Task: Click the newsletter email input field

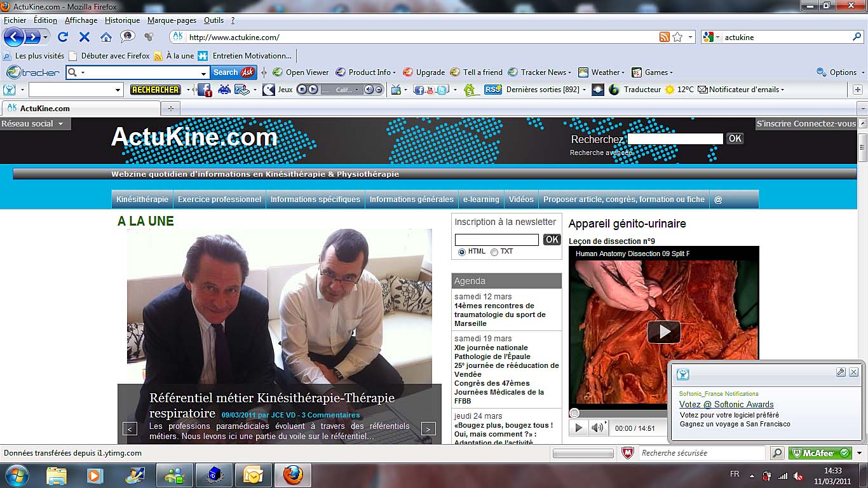Action: click(497, 240)
